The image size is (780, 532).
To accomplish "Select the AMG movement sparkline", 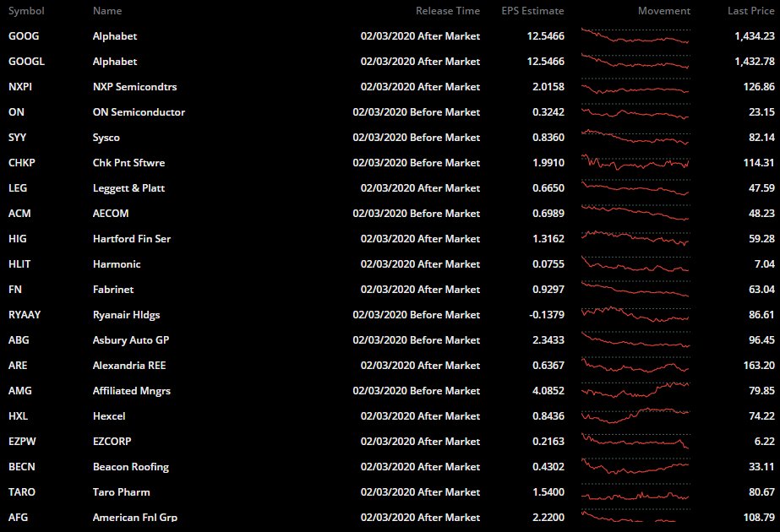I will pyautogui.click(x=635, y=391).
